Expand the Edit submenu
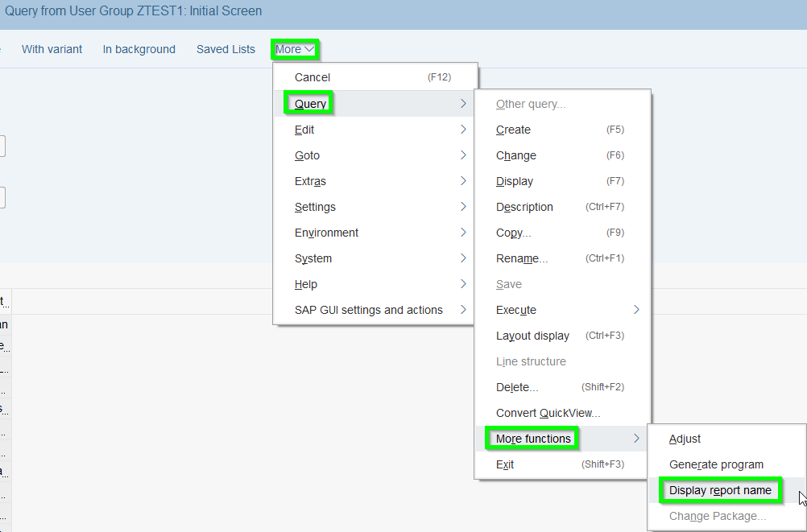 tap(304, 130)
